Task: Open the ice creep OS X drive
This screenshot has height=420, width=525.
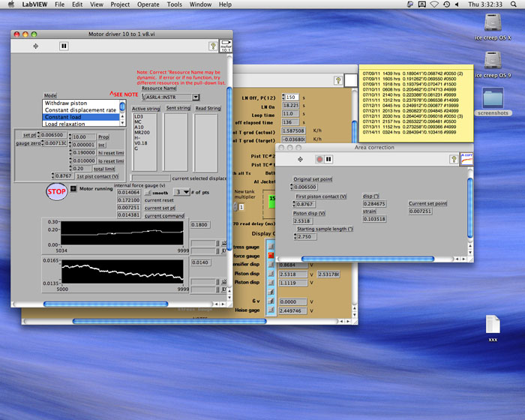Action: [x=493, y=24]
